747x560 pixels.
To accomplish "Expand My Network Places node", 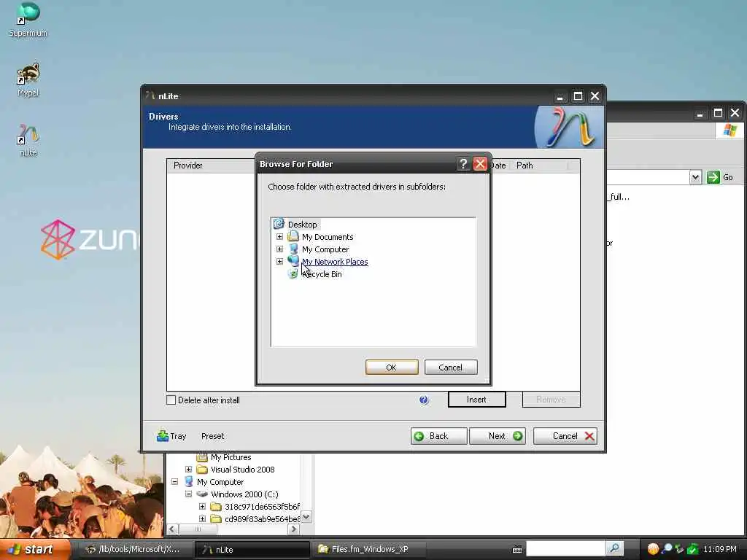I will tap(279, 262).
